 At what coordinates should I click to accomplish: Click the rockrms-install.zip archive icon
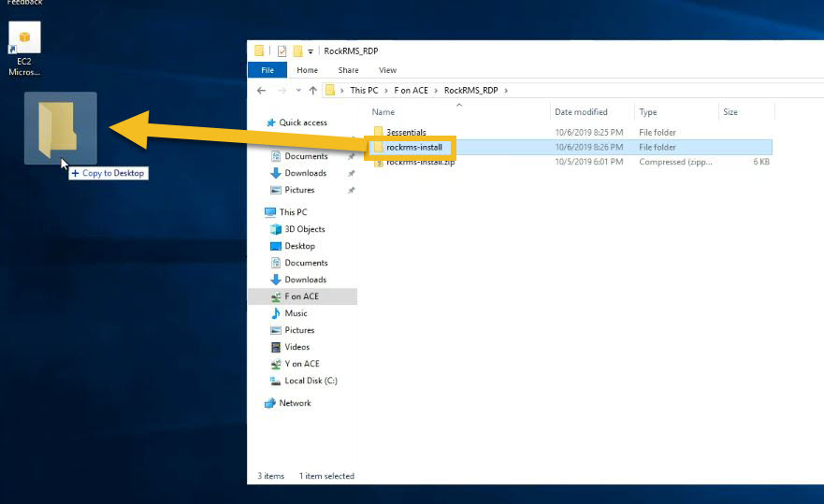tap(379, 163)
